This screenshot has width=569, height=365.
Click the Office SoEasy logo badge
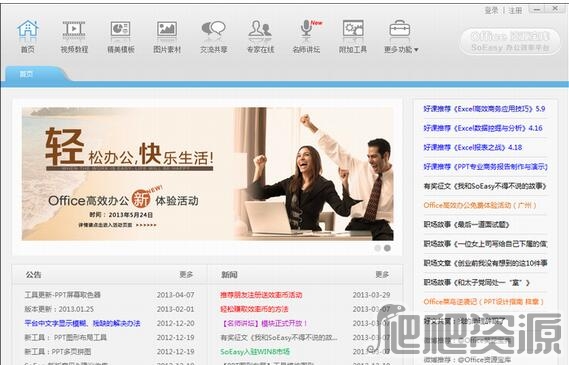tap(510, 42)
